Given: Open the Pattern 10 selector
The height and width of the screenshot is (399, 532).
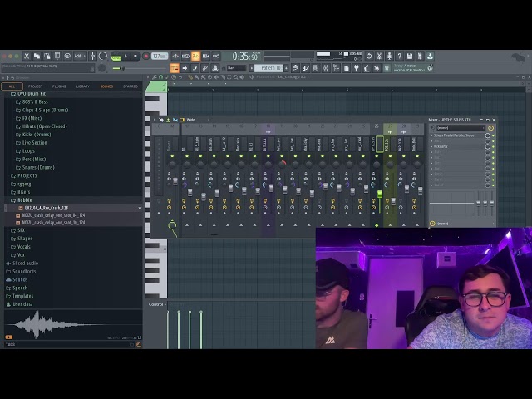Looking at the screenshot, I should point(270,68).
